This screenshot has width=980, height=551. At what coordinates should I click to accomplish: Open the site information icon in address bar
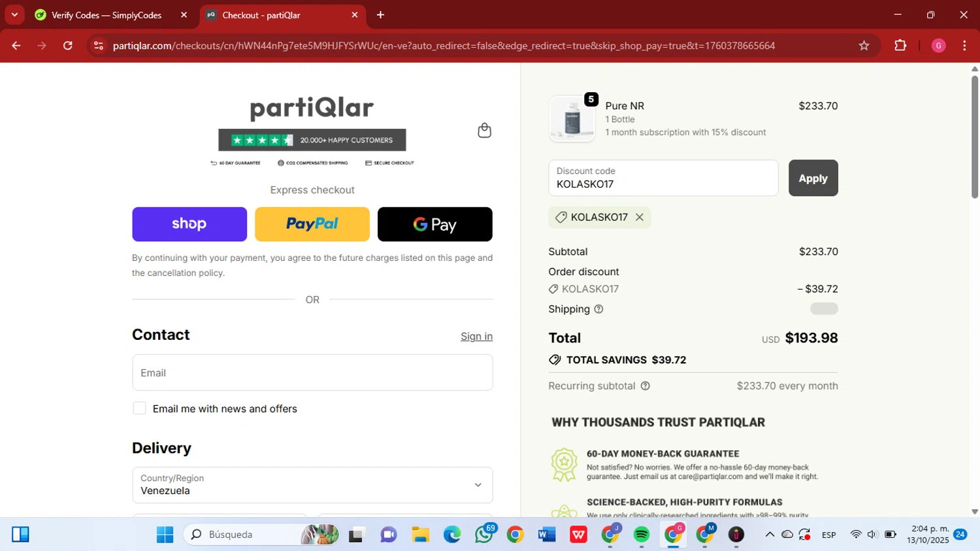(99, 46)
